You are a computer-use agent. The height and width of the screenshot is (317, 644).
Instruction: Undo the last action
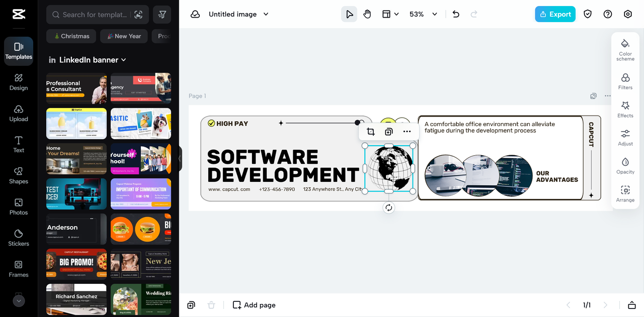tap(456, 14)
